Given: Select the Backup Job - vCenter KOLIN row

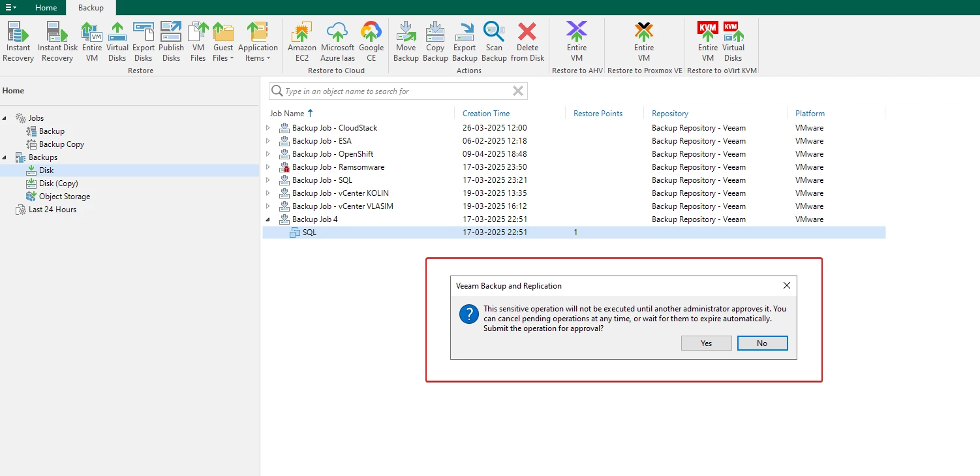Looking at the screenshot, I should 574,193.
